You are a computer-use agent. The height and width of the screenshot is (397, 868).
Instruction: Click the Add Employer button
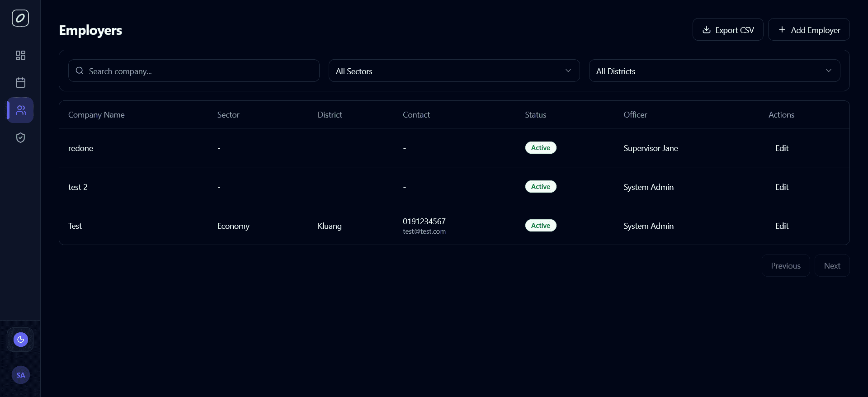tap(808, 30)
